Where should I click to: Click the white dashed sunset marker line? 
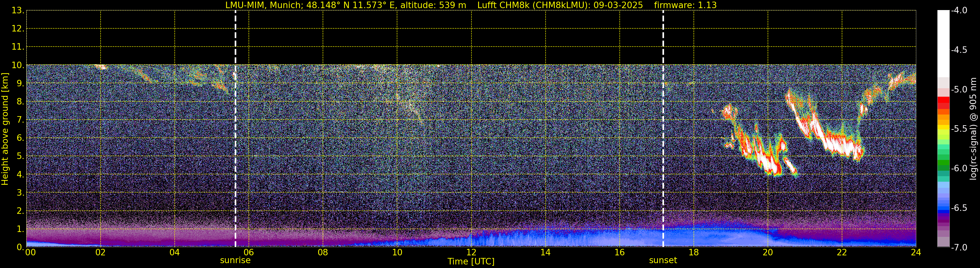(x=663, y=129)
